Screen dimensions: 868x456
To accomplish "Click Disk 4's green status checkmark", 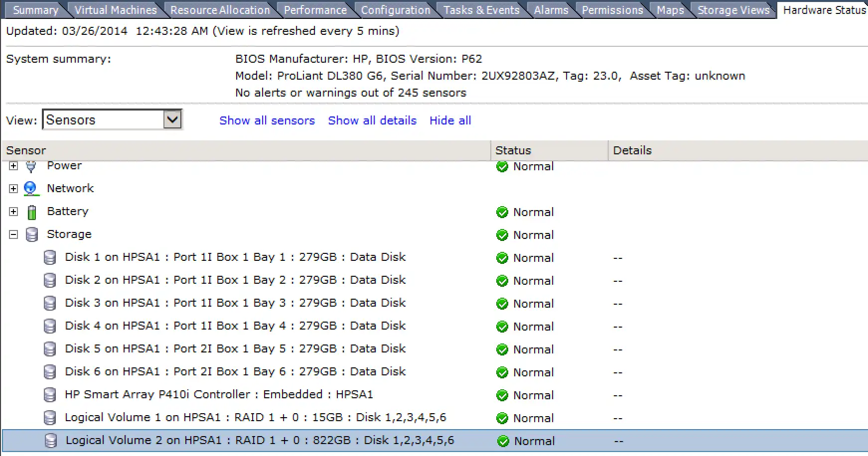I will click(x=502, y=327).
